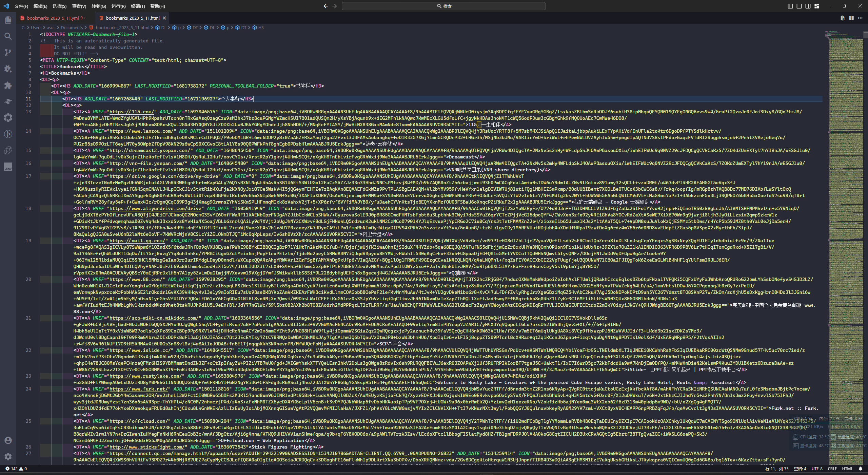Expand the H3 breadcrumb at path end
This screenshot has height=475, width=868.
[260, 27]
